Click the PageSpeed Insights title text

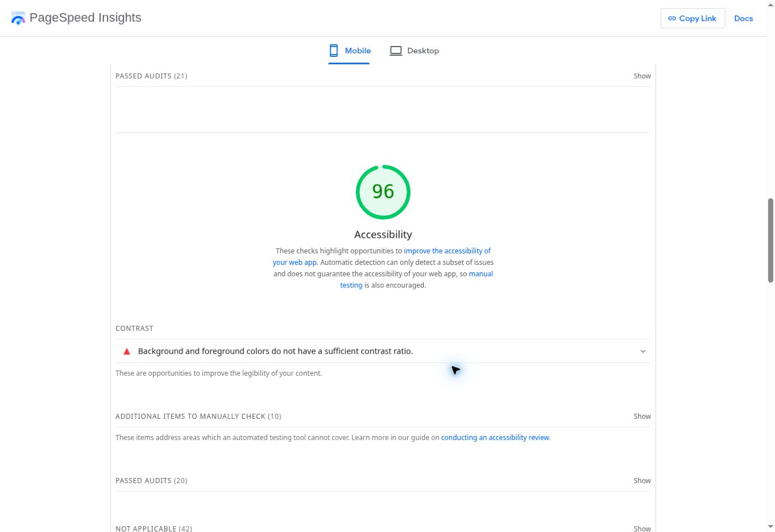85,18
